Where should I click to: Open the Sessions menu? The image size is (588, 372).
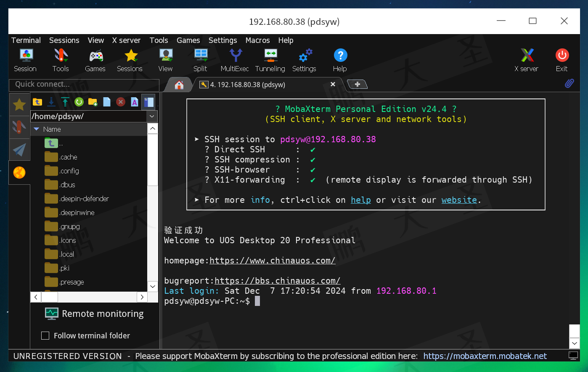click(x=64, y=40)
